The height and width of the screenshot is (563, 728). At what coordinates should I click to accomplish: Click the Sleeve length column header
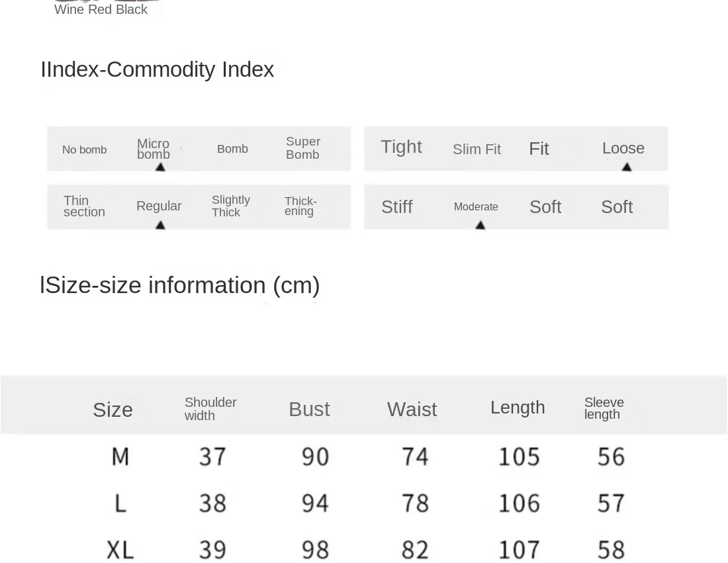[604, 408]
